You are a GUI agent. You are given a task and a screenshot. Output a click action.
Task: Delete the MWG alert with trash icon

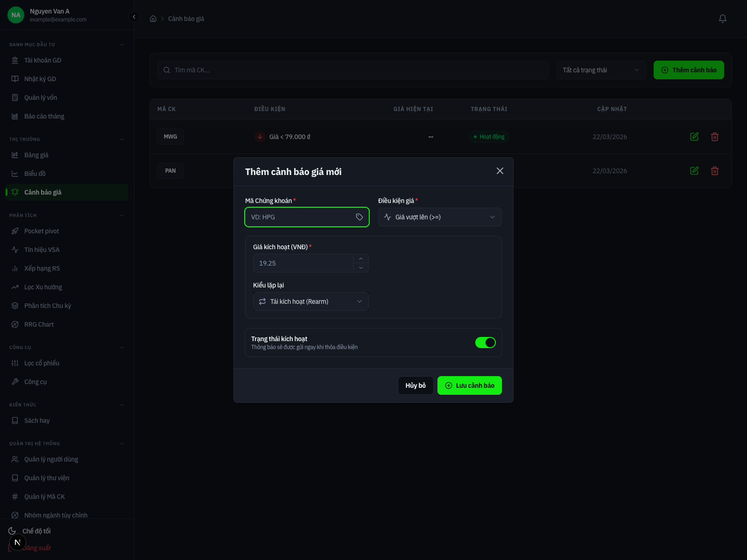click(714, 137)
